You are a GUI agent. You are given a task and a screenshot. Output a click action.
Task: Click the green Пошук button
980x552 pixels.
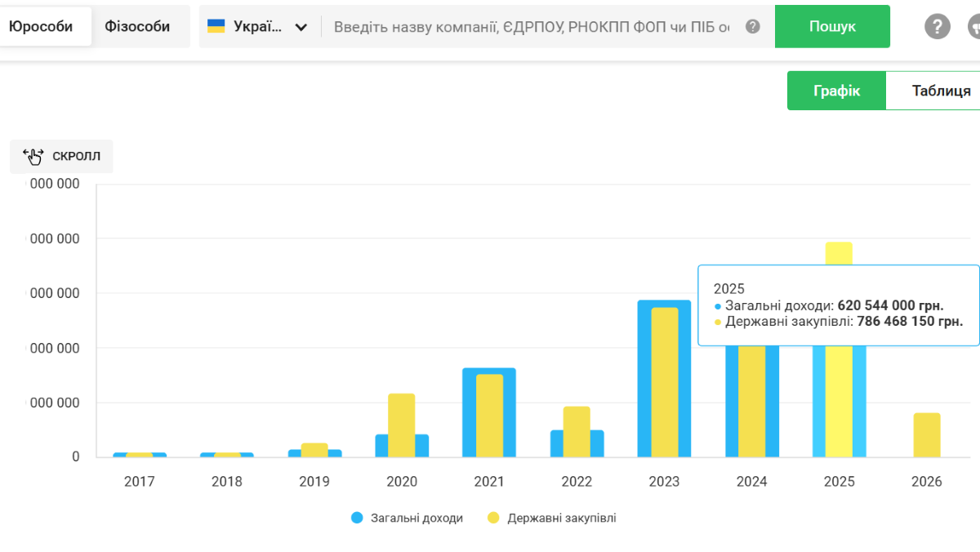(832, 26)
